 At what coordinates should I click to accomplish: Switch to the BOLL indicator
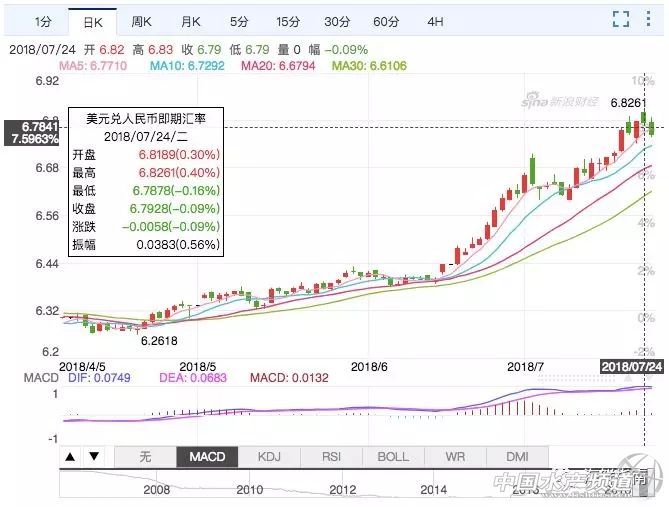tap(393, 457)
